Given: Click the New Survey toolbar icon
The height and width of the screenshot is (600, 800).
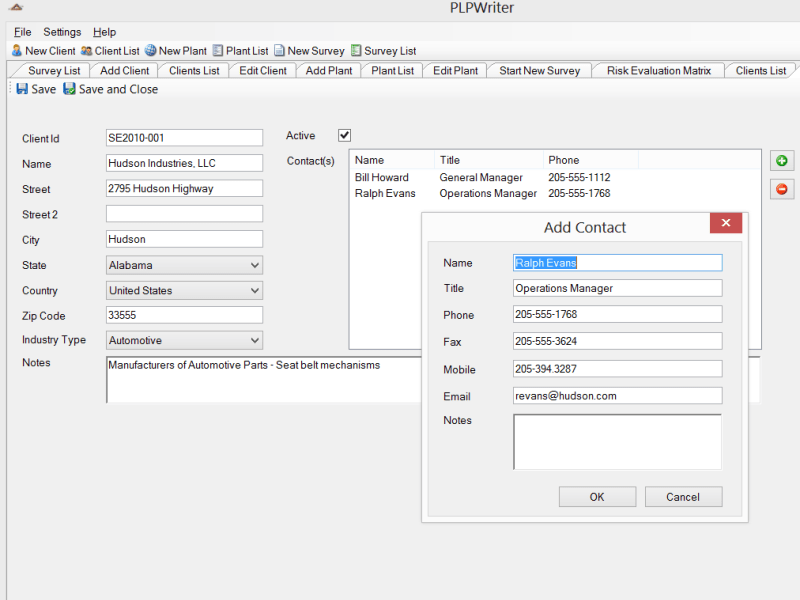Looking at the screenshot, I should [280, 50].
